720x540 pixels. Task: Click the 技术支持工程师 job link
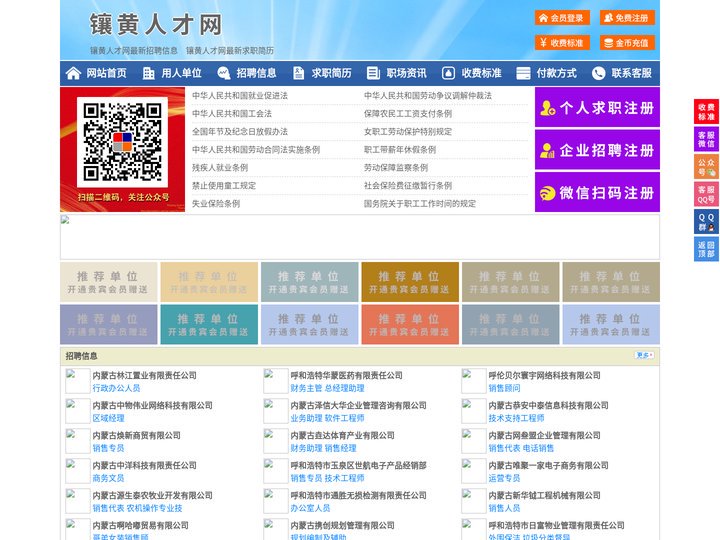click(x=516, y=418)
